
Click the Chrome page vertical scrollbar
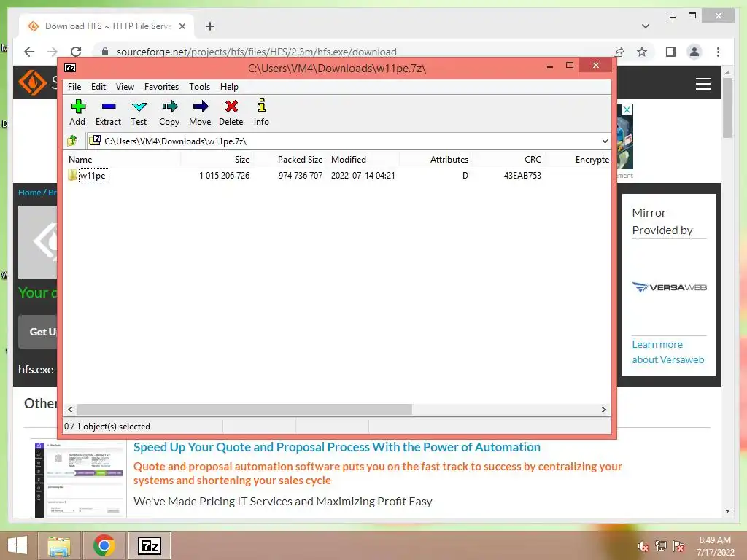pos(727,108)
